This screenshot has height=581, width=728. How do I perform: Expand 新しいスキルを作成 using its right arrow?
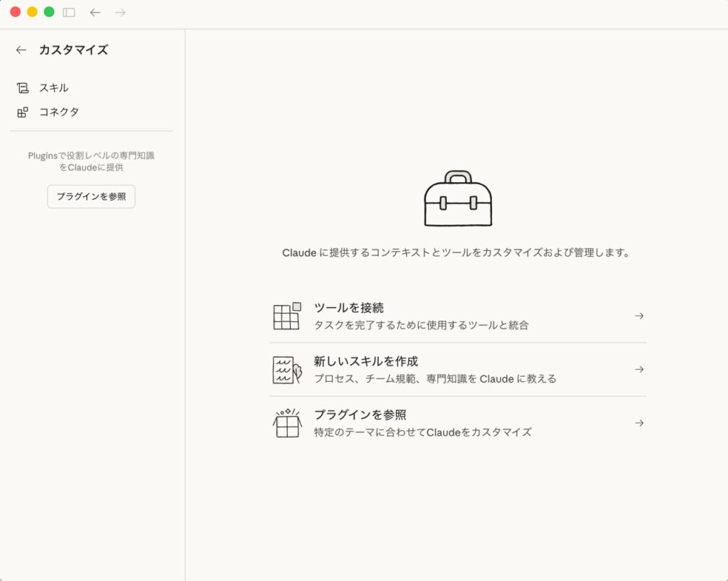pos(639,370)
